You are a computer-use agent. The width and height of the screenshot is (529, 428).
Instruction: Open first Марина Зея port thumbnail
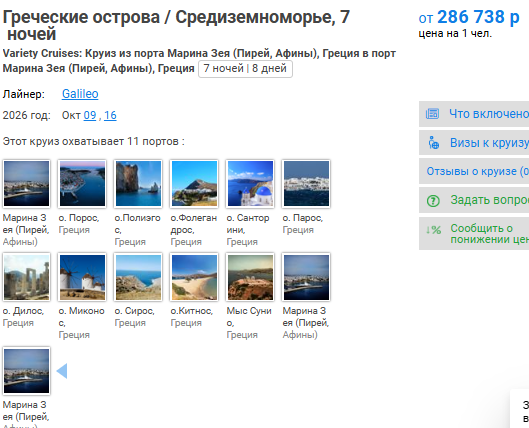point(26,183)
